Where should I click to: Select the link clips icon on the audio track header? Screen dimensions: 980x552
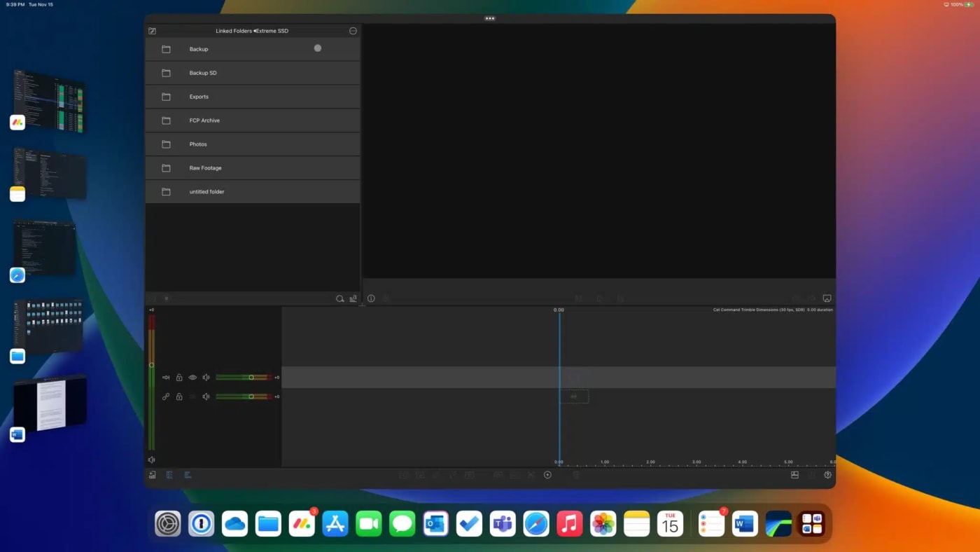pos(166,396)
